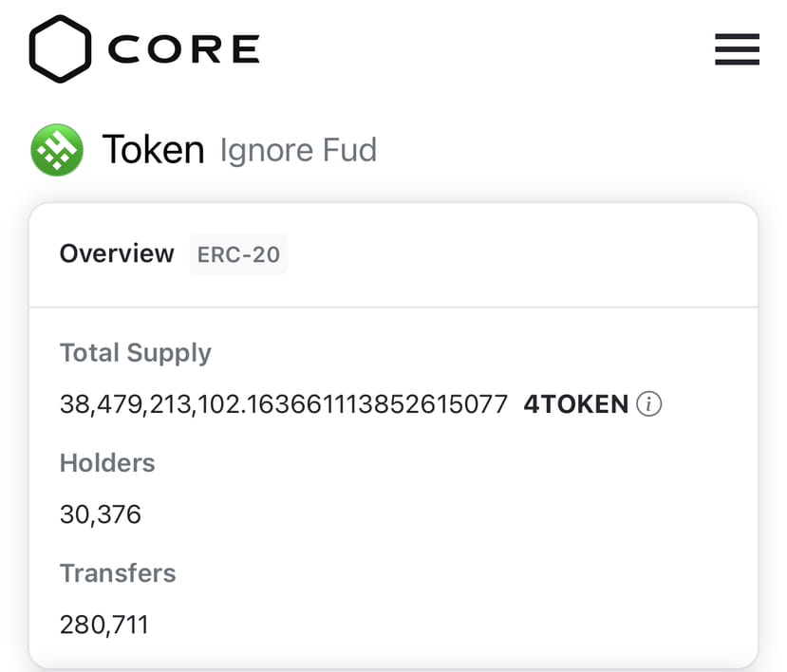Click the token name Ignore Fud
Screen dimensions: 787x672
[x=297, y=150]
